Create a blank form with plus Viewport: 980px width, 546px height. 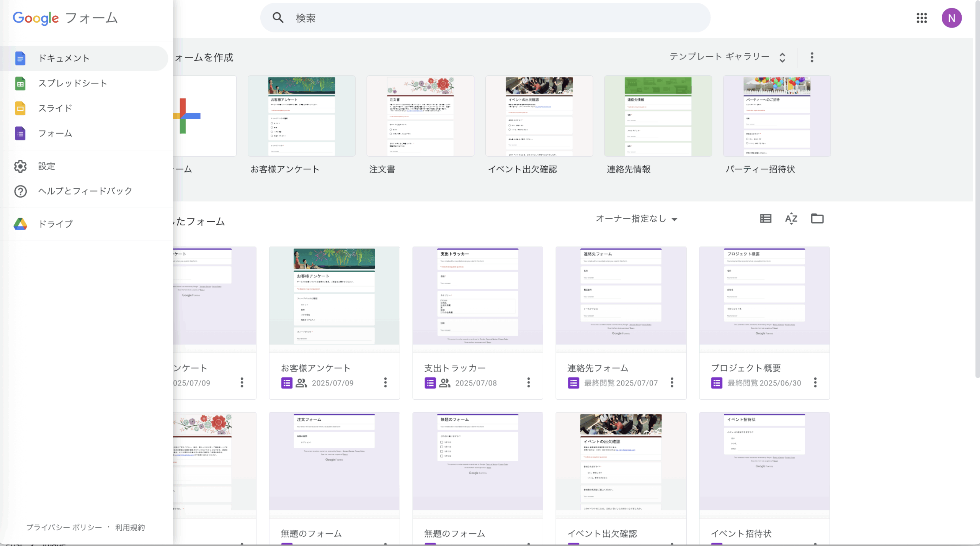(204, 116)
